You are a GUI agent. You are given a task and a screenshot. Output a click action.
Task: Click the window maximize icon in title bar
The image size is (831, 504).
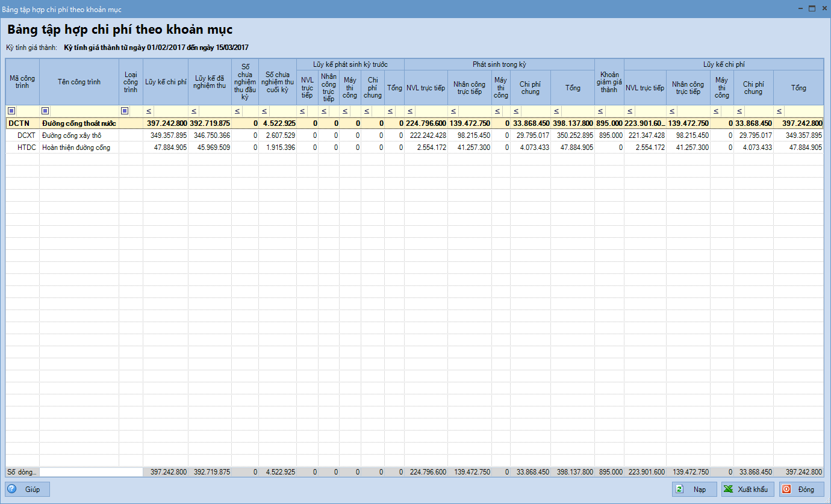[x=812, y=8]
